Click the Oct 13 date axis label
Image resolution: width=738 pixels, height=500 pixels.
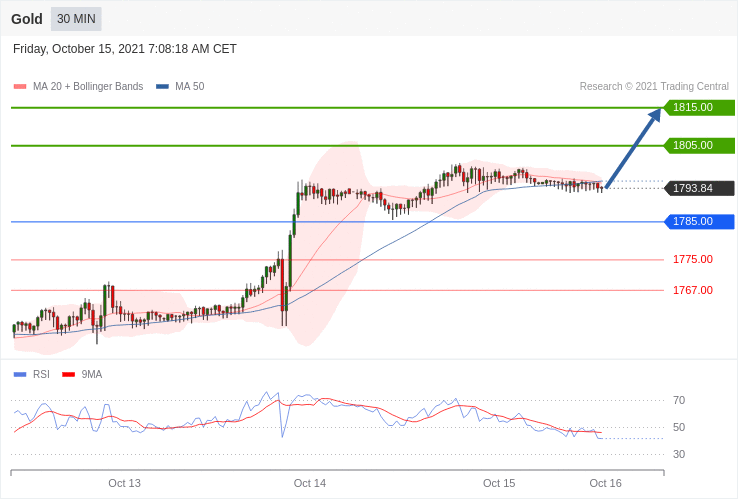click(x=124, y=484)
